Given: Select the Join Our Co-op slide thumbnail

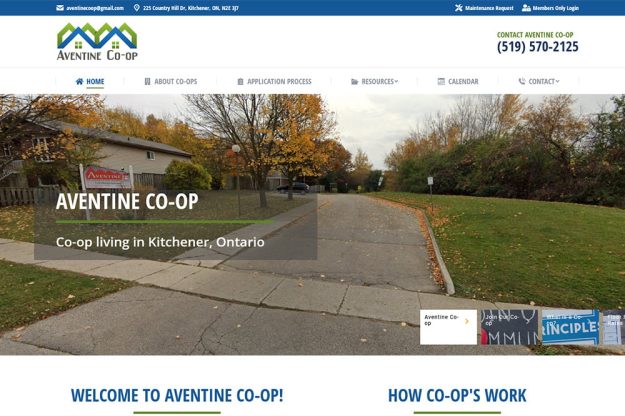Looking at the screenshot, I should (x=509, y=327).
